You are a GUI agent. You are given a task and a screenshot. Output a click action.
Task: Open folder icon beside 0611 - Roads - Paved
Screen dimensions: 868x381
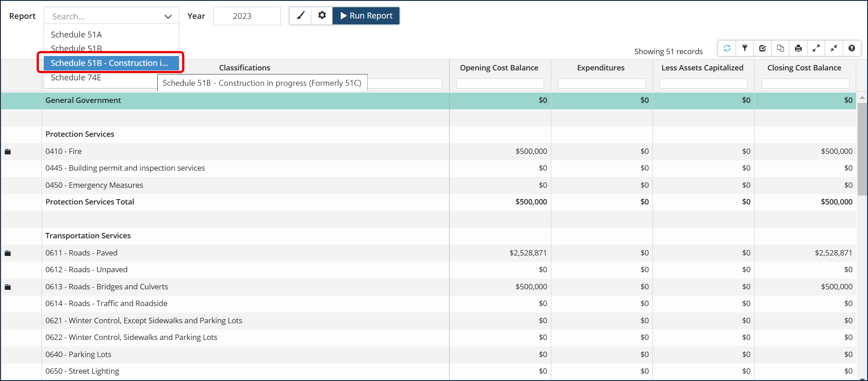pos(8,253)
